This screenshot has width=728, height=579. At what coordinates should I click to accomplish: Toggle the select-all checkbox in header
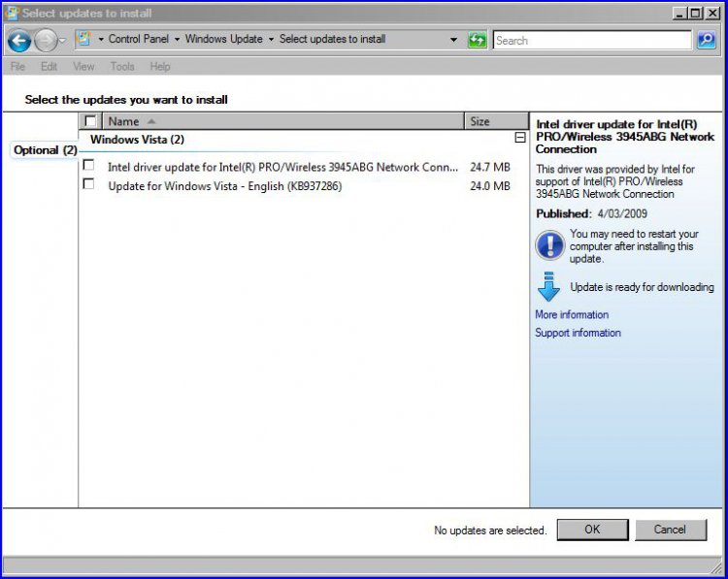pos(90,121)
